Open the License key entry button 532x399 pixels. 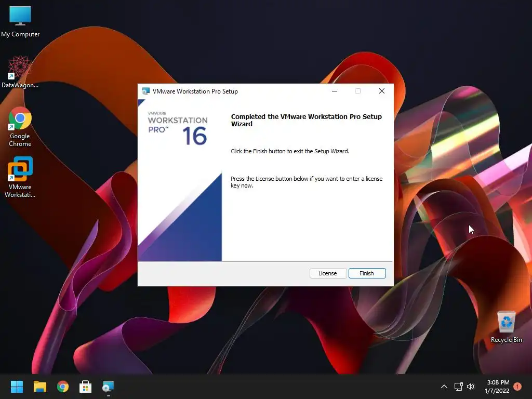[328, 273]
